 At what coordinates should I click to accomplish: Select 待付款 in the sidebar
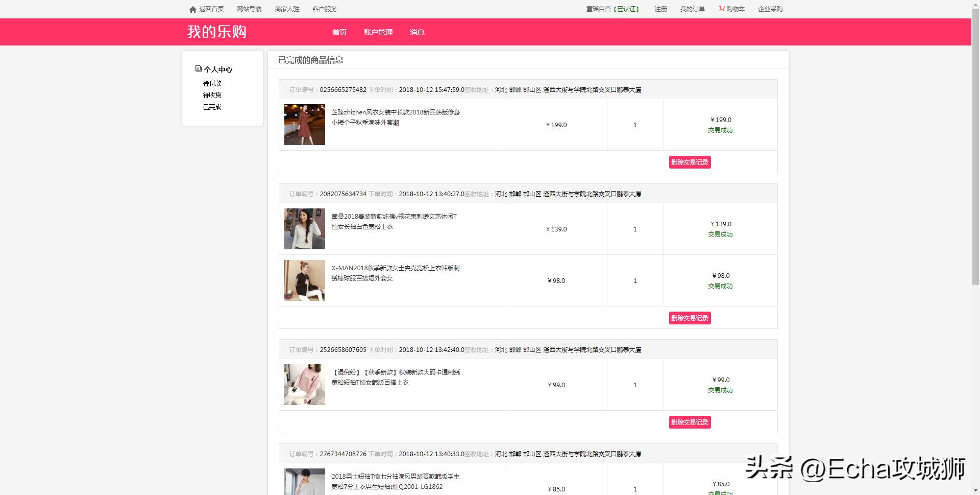[212, 83]
